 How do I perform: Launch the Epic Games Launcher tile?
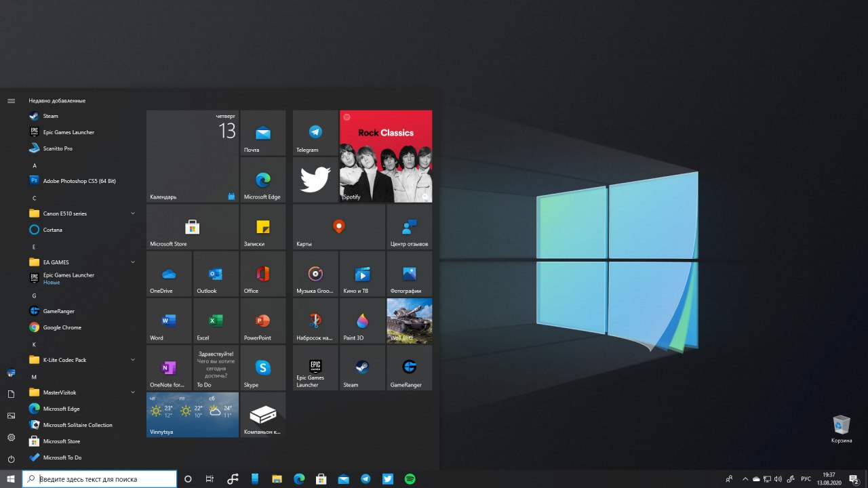[315, 367]
